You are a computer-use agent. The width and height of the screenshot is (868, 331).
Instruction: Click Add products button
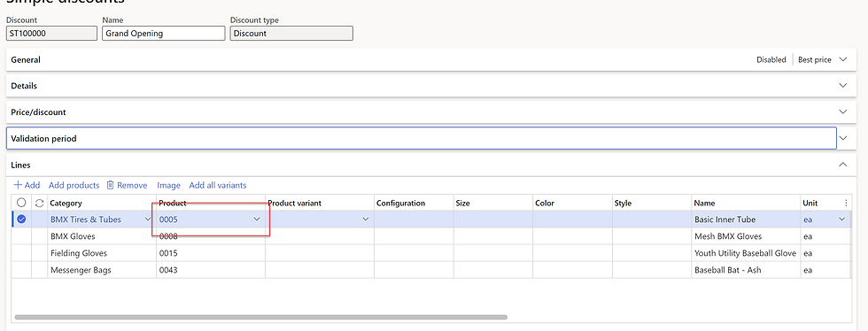(74, 186)
